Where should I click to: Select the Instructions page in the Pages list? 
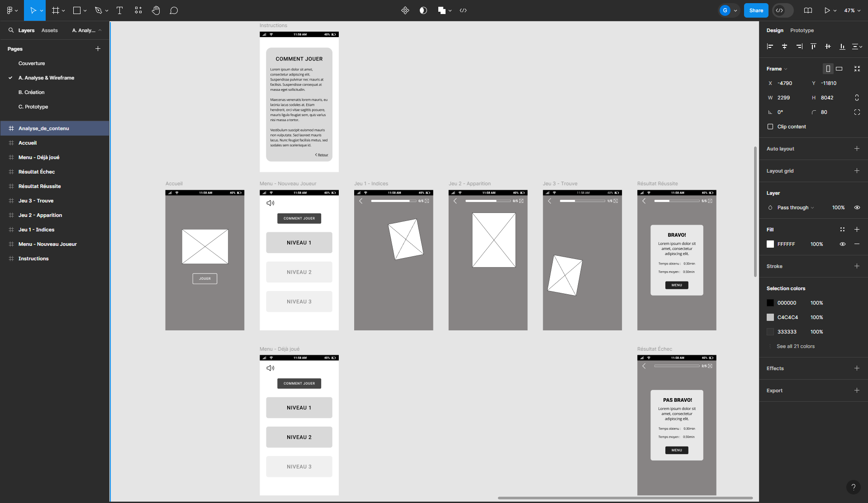pos(33,258)
